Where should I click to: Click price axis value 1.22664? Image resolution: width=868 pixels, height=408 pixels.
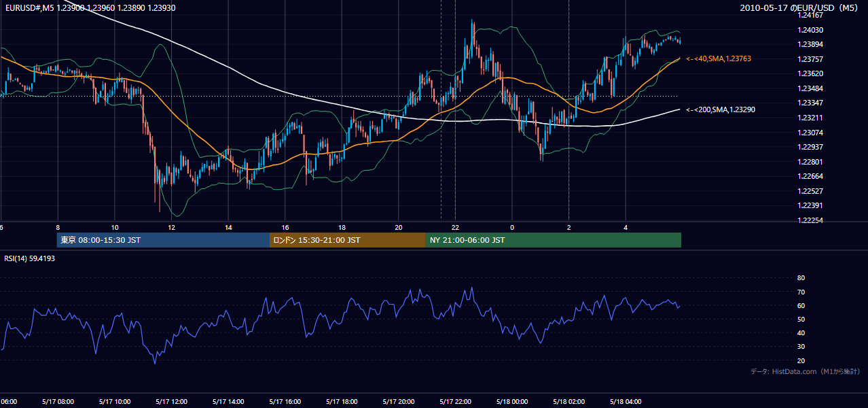pyautogui.click(x=810, y=176)
